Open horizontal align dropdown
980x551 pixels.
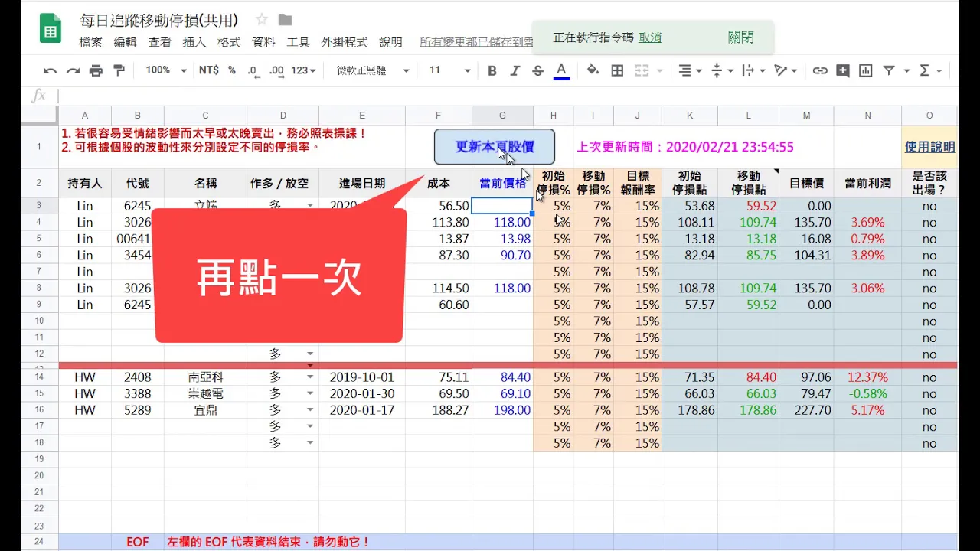point(690,70)
